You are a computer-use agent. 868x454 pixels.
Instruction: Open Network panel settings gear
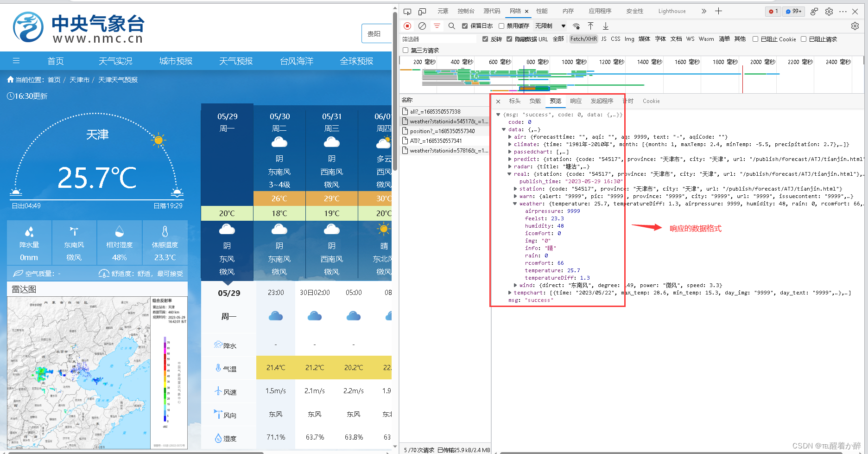pyautogui.click(x=855, y=26)
